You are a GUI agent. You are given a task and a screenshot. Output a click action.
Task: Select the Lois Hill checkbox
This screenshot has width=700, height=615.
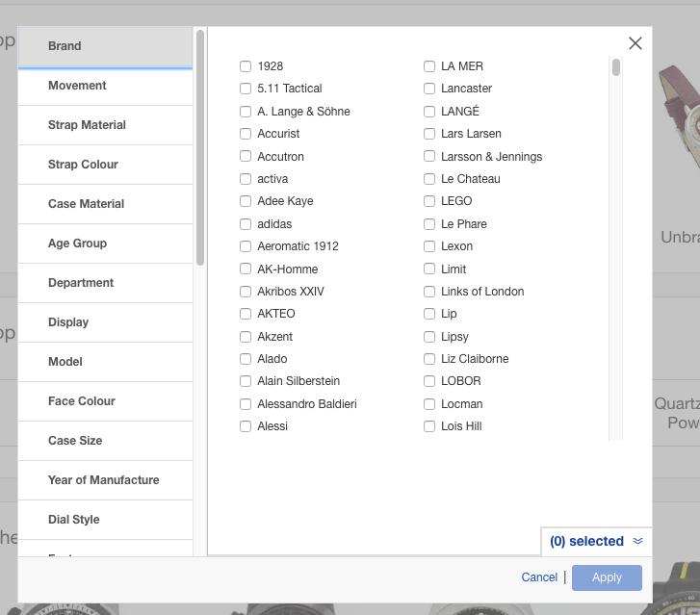click(x=429, y=426)
